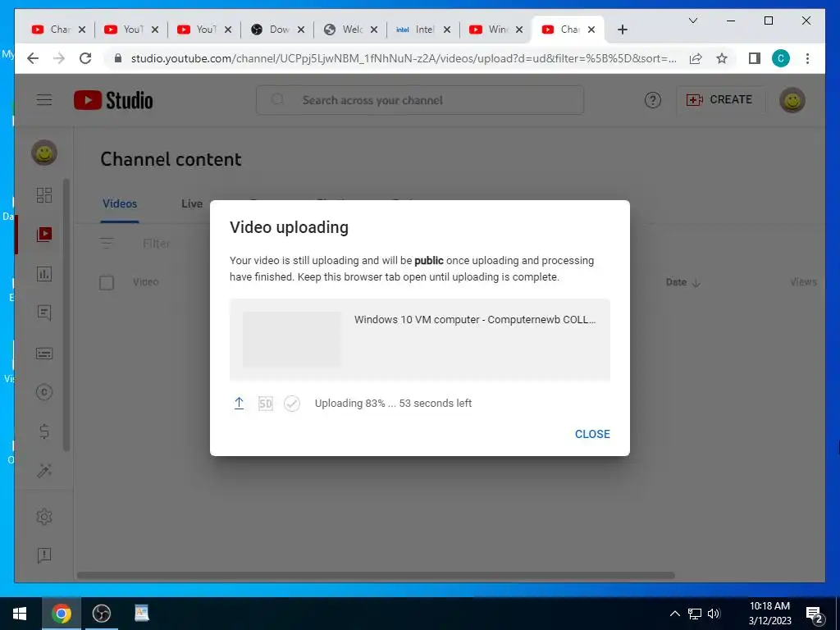
Task: Click the Search across your channel field
Action: pos(420,100)
